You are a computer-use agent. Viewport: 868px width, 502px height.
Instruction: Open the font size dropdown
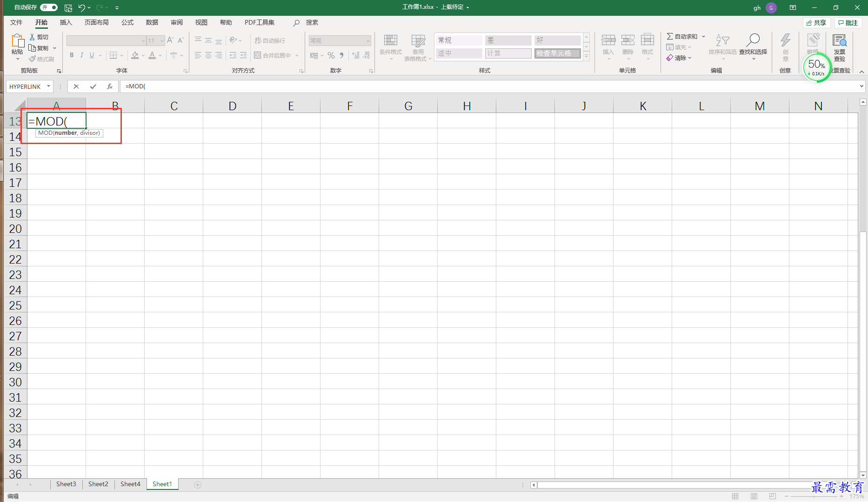162,41
